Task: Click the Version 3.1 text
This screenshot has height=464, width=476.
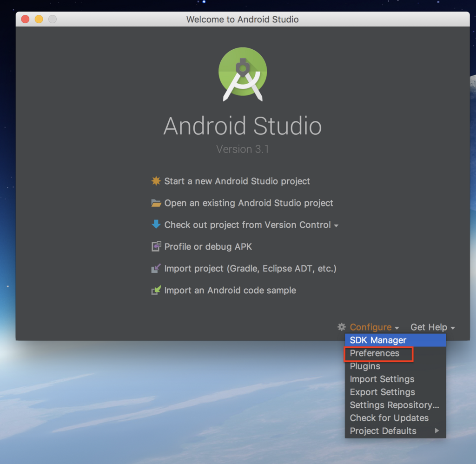Action: click(x=243, y=149)
